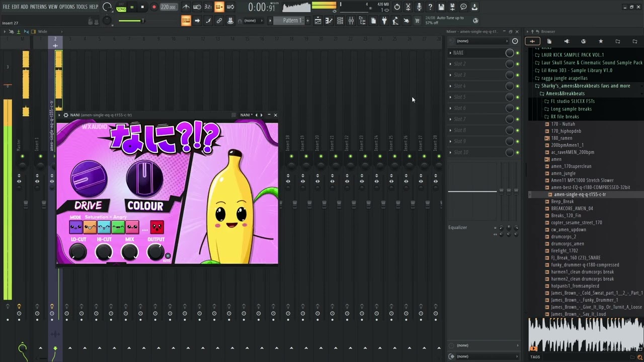Toggle the metronome icon
The height and width of the screenshot is (362, 644).
(x=186, y=7)
